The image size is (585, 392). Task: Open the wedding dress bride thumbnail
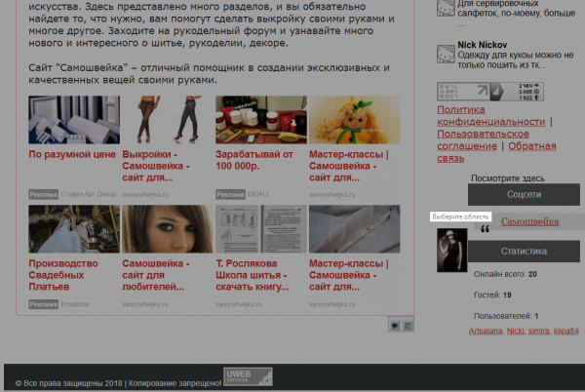point(74,229)
